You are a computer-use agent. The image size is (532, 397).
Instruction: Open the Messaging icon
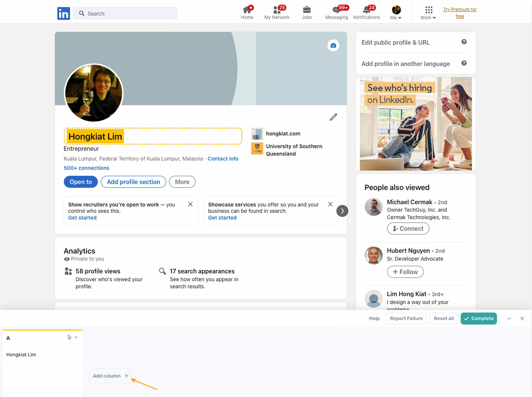(x=336, y=13)
